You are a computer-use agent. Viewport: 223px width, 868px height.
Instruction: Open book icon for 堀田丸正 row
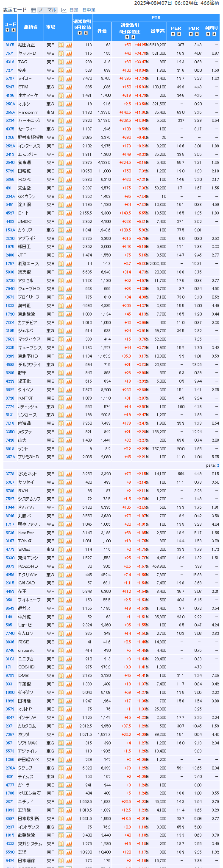[61, 45]
